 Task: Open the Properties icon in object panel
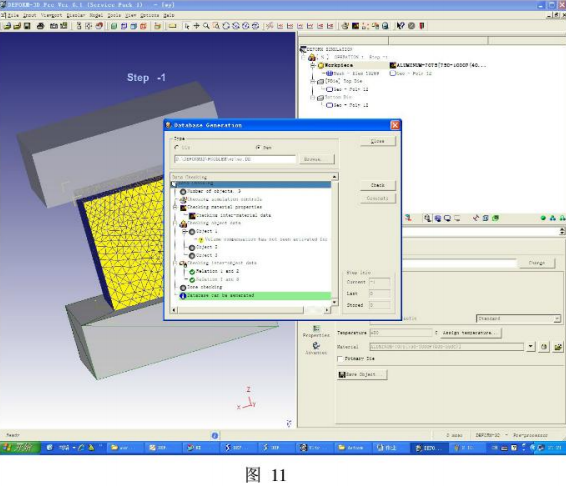(316, 331)
